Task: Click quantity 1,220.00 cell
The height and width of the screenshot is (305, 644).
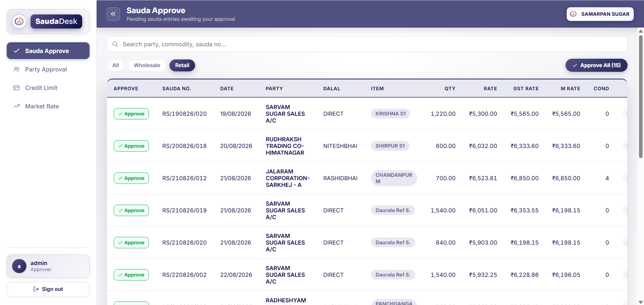Action: point(443,114)
